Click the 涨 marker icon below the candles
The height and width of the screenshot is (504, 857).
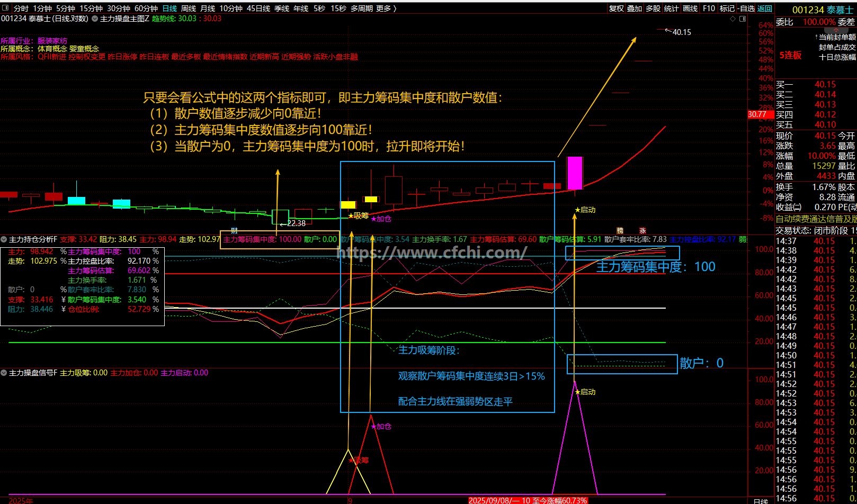[x=642, y=231]
